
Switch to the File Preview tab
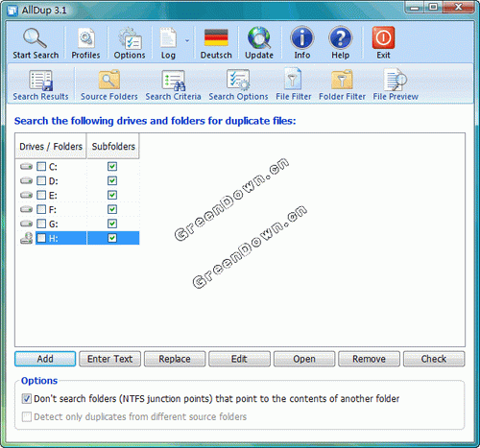(396, 85)
